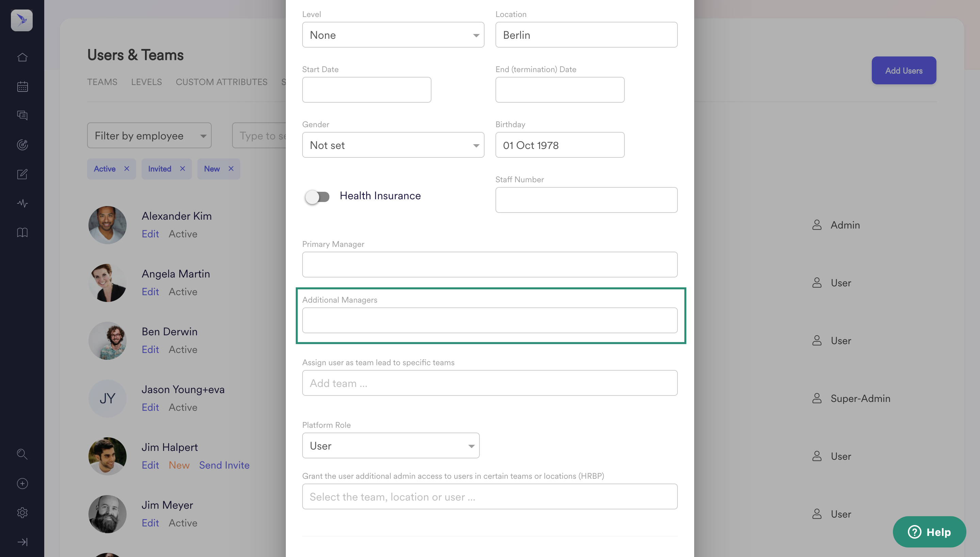Viewport: 980px width, 557px height.
Task: Click the Add Users button
Action: tap(903, 70)
